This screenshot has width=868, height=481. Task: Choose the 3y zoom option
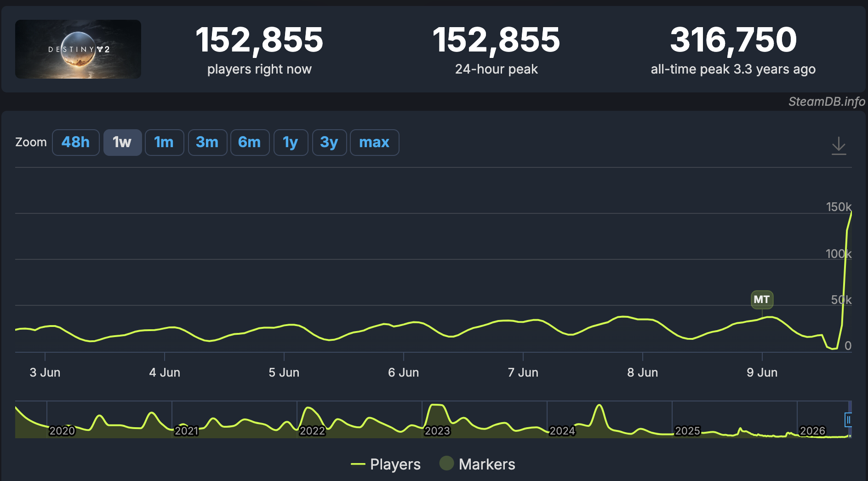point(329,143)
